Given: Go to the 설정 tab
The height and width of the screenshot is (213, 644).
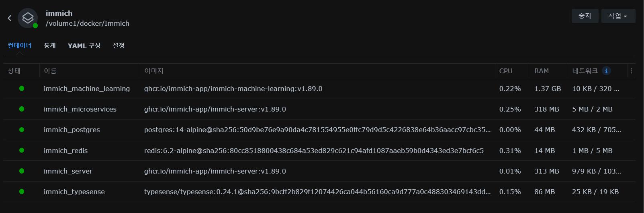Looking at the screenshot, I should [x=119, y=45].
